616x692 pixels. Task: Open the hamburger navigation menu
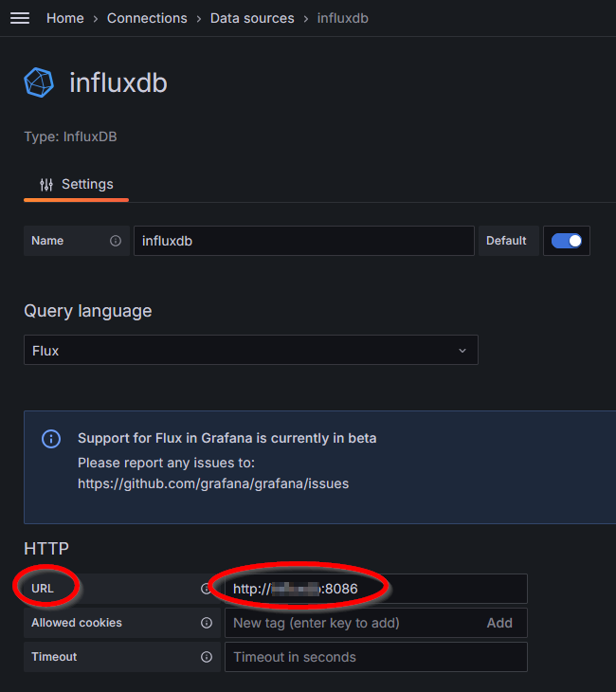pyautogui.click(x=20, y=18)
